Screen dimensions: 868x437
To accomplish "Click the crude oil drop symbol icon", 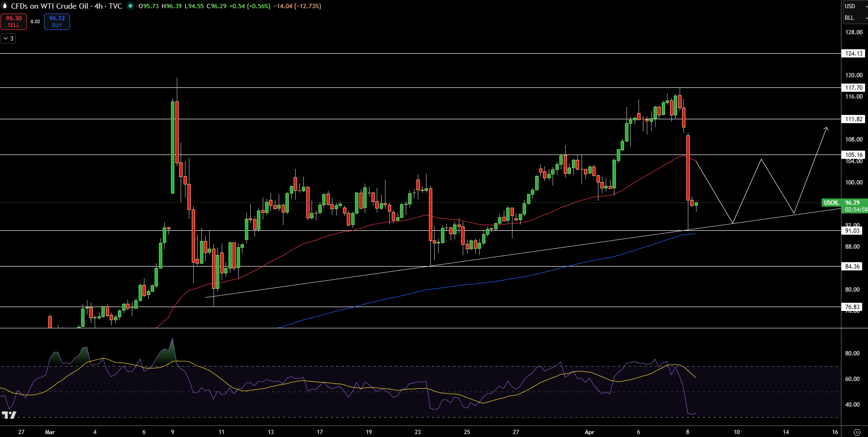I will click(5, 6).
